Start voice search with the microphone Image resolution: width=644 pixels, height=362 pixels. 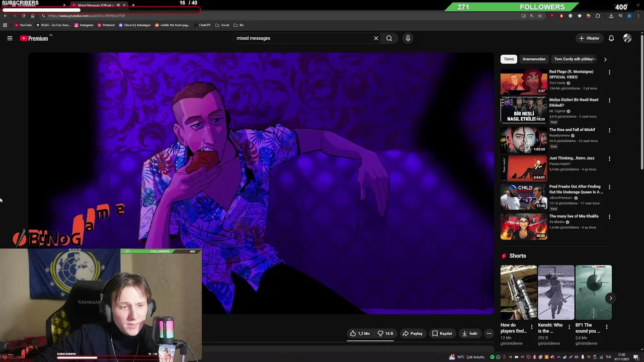tap(408, 38)
